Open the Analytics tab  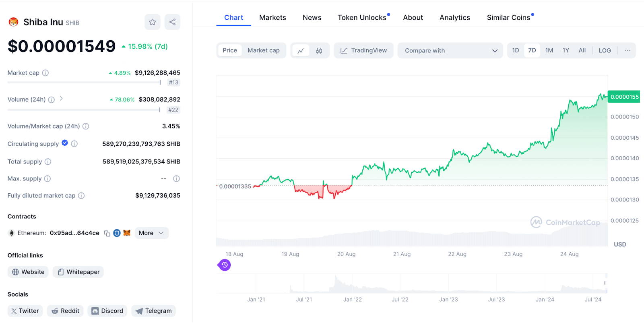coord(455,18)
